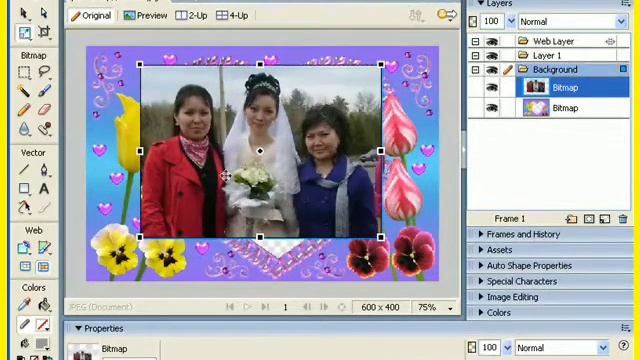Select the Eyedropper tool
640x360 pixels.
[24, 304]
